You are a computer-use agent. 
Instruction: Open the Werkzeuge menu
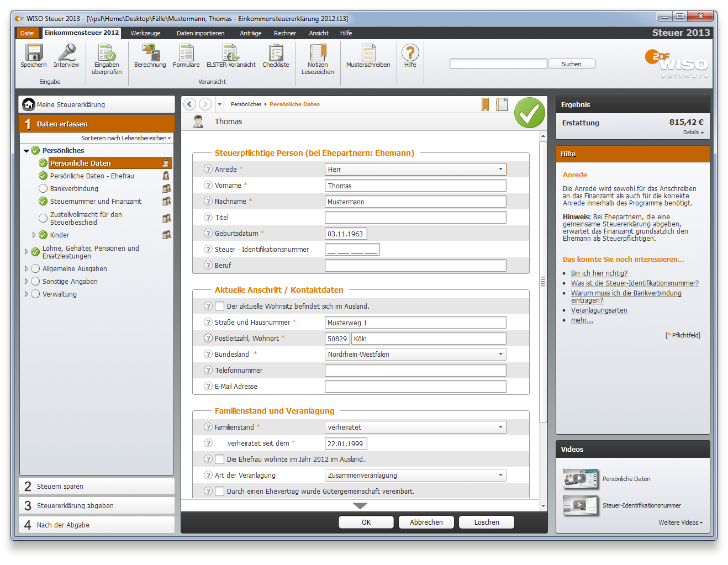coord(145,33)
